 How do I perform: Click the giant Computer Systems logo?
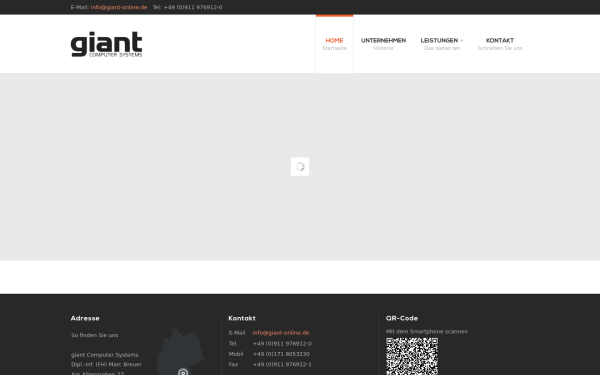coord(106,44)
